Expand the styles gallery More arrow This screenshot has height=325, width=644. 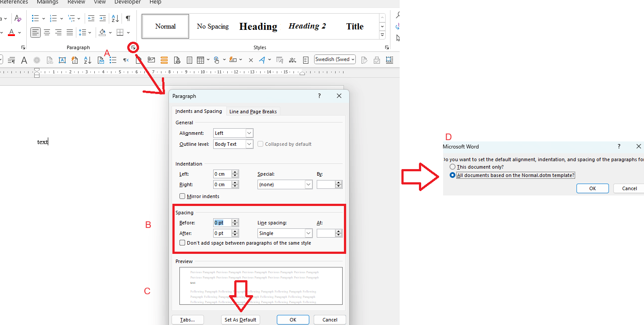(x=382, y=35)
